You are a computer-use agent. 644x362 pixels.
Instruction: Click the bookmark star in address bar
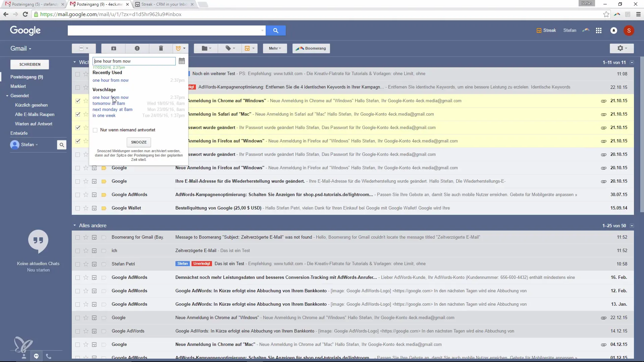point(606,14)
